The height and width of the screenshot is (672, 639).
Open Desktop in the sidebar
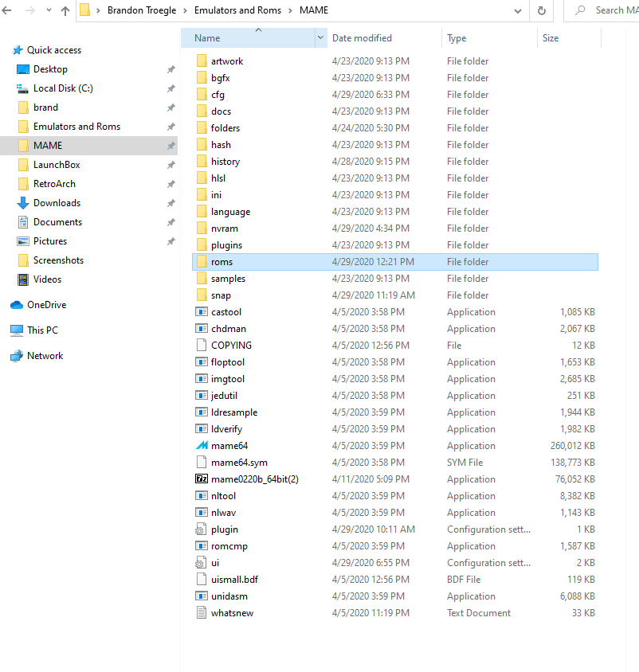pos(51,69)
